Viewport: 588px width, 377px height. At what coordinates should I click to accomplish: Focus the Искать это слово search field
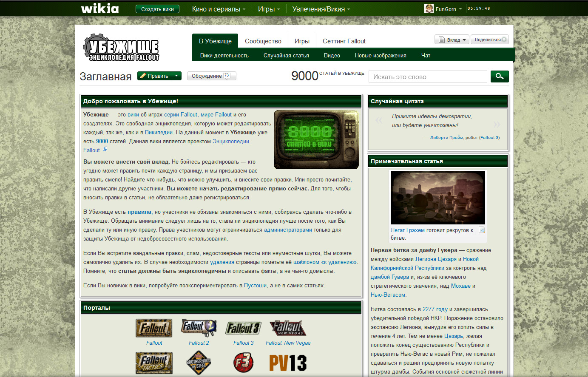tap(428, 77)
